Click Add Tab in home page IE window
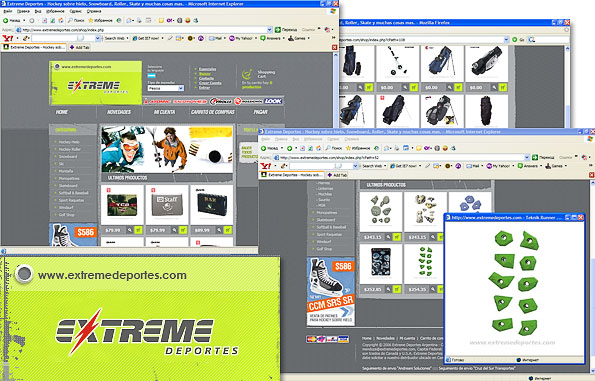Viewport: 595px width, 381px height. [79, 47]
